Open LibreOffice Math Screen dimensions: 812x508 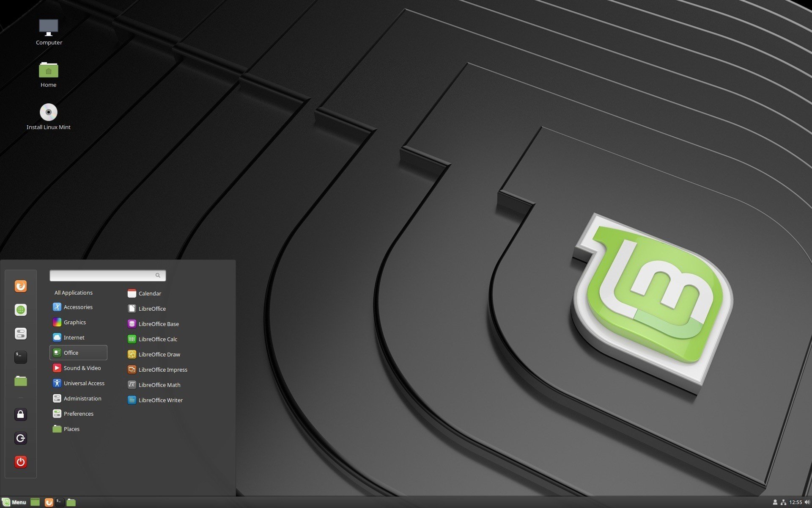click(160, 384)
